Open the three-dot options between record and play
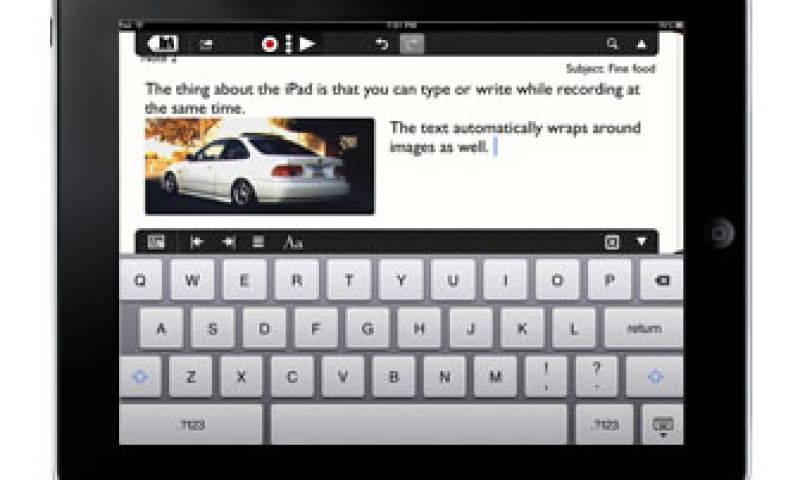Image resolution: width=800 pixels, height=480 pixels. (x=288, y=44)
